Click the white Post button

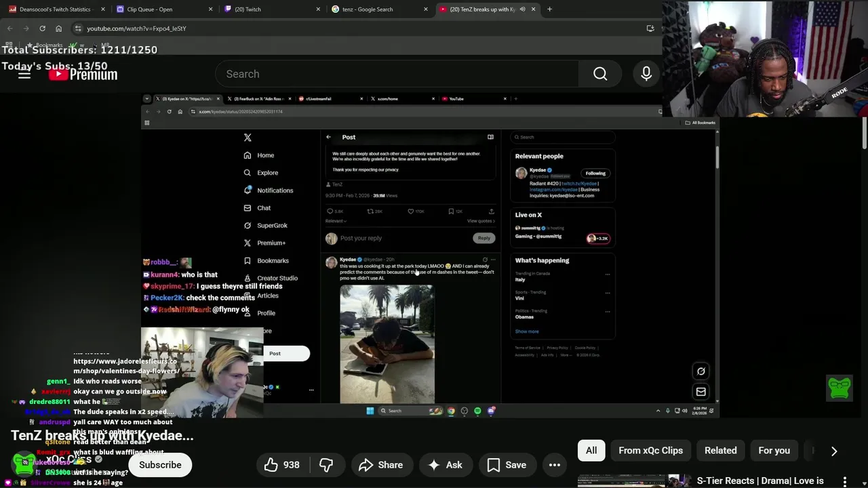[286, 353]
